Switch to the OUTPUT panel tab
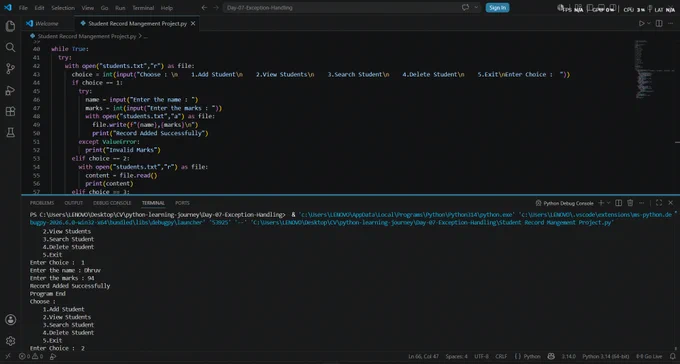 point(74,203)
